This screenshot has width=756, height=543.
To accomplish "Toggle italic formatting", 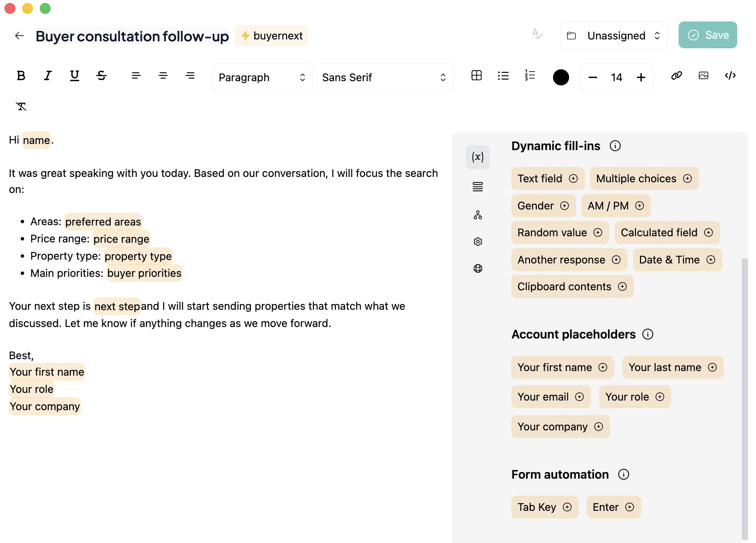I will 48,76.
